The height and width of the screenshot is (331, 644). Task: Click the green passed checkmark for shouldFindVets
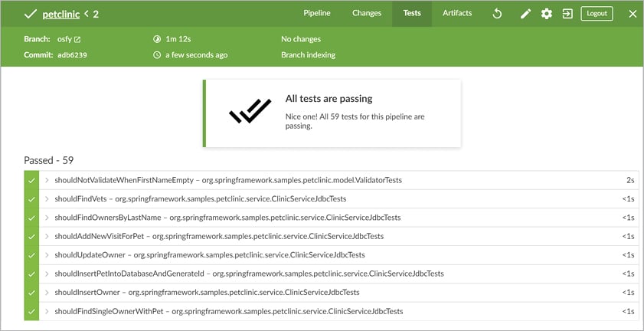31,199
